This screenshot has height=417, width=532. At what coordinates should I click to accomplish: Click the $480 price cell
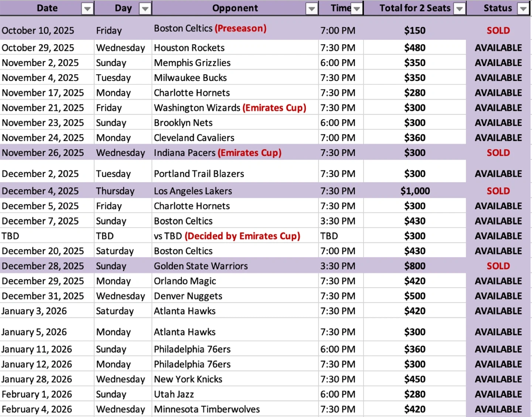(x=415, y=48)
